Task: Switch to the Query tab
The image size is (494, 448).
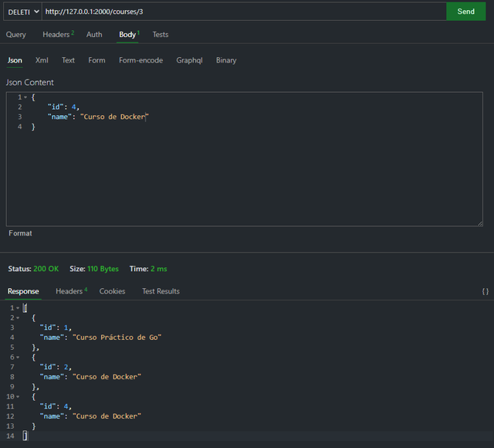Action: coord(16,34)
